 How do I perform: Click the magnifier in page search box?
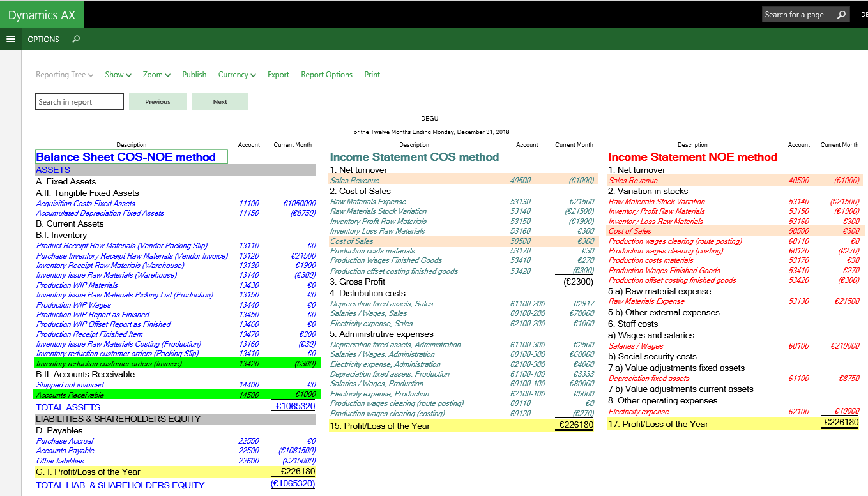point(841,15)
